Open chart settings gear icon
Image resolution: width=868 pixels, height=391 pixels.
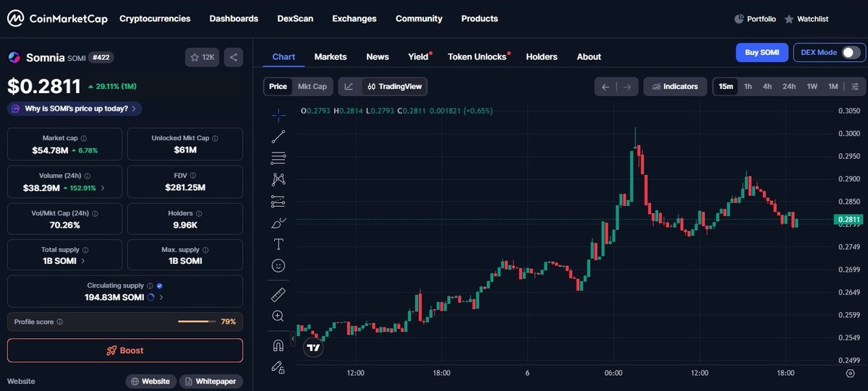point(850,373)
